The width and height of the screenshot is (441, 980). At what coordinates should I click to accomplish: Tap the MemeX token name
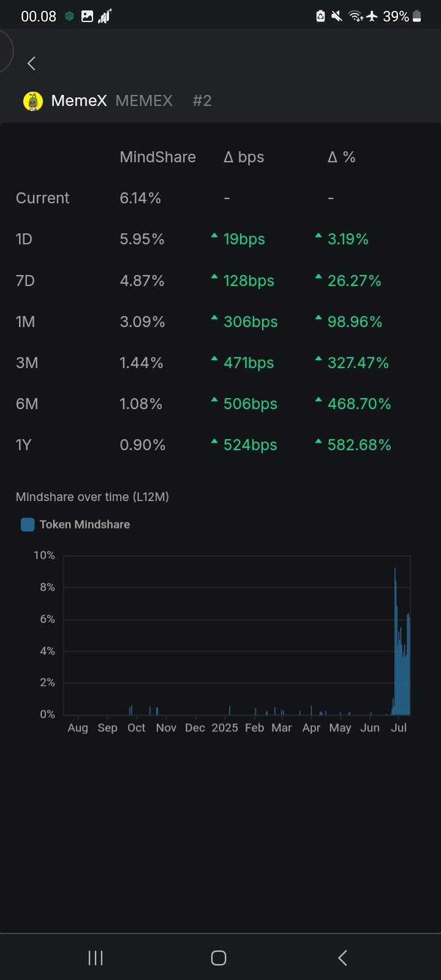click(x=79, y=101)
